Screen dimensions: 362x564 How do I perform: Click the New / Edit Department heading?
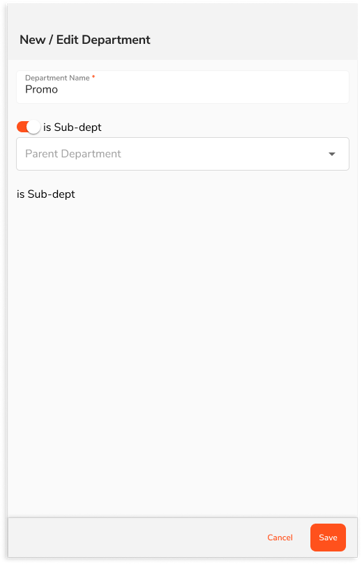[85, 40]
